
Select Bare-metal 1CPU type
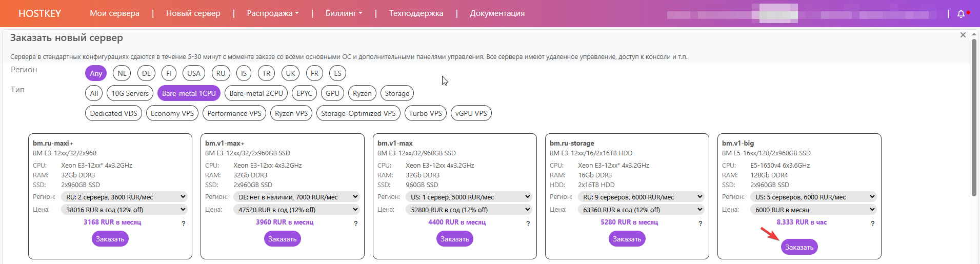coord(189,93)
